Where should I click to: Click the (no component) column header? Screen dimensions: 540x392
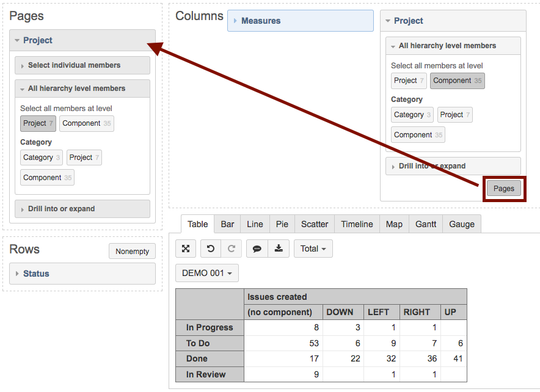[x=283, y=312]
